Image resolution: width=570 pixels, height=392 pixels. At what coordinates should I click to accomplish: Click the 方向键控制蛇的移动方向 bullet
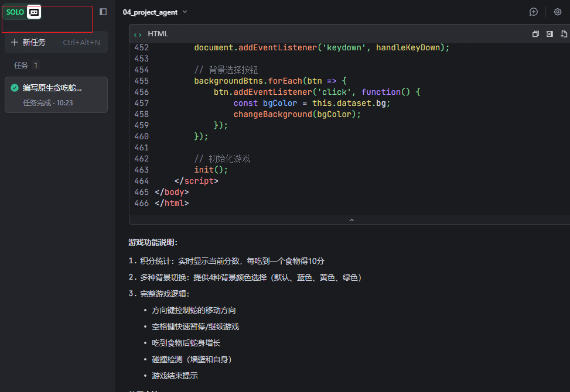click(194, 310)
